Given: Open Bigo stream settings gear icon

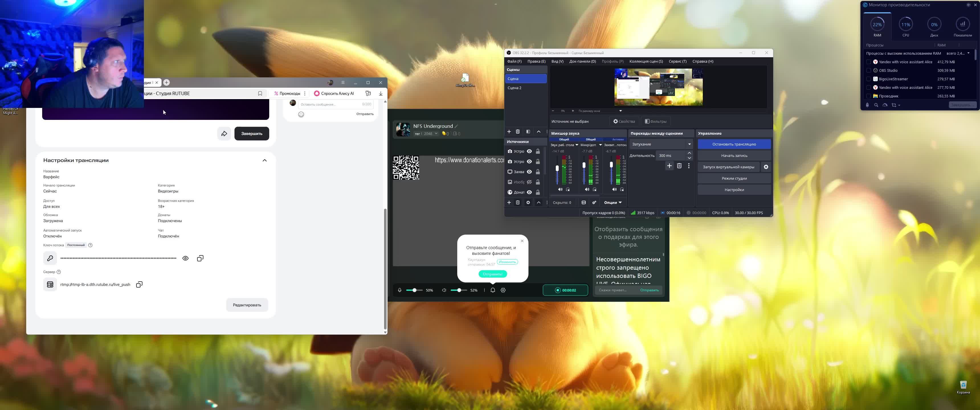Looking at the screenshot, I should click(503, 290).
